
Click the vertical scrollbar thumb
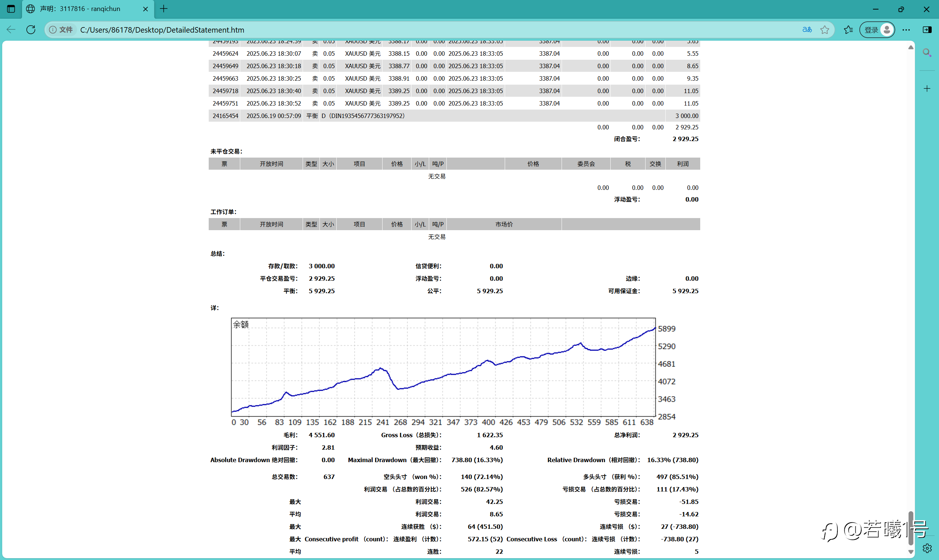tap(911, 528)
